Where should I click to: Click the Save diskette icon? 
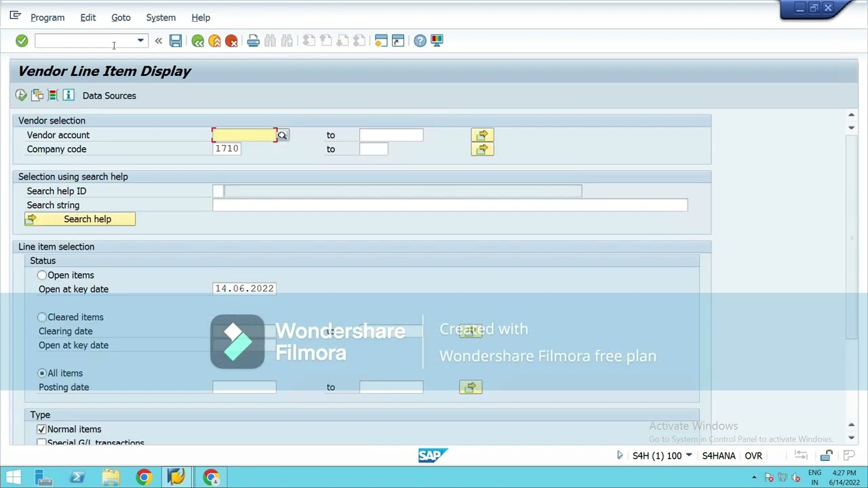coord(176,41)
